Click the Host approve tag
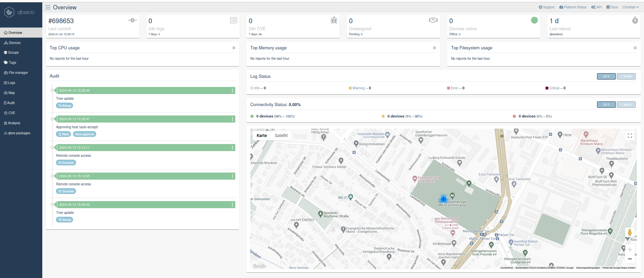Screen dimensions: 644x278 coord(85,134)
